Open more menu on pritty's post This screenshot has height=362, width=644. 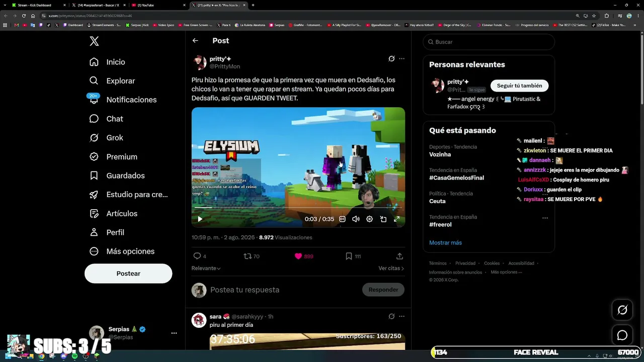[401, 59]
